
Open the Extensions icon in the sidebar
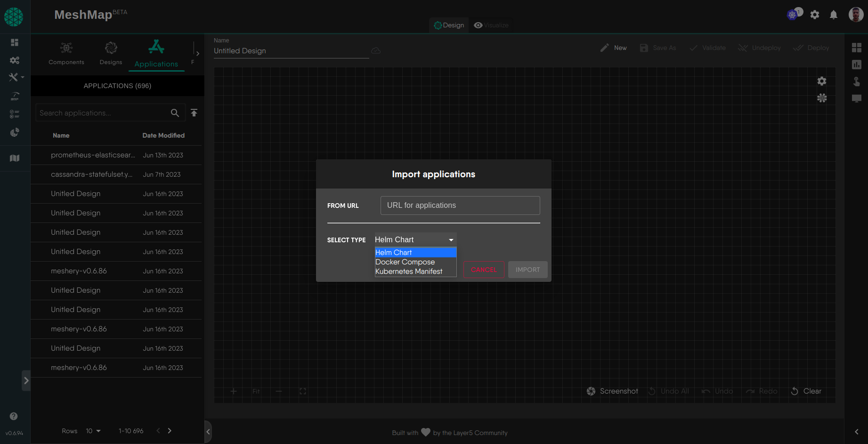[15, 132]
